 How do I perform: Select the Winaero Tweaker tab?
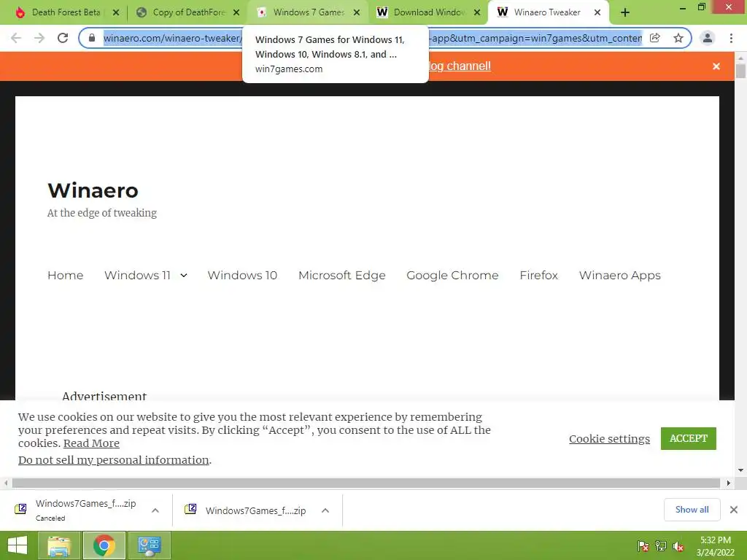[x=549, y=13]
